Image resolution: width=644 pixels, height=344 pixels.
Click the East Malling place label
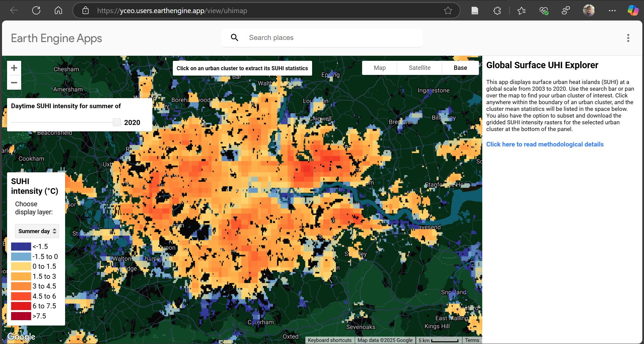(x=451, y=318)
